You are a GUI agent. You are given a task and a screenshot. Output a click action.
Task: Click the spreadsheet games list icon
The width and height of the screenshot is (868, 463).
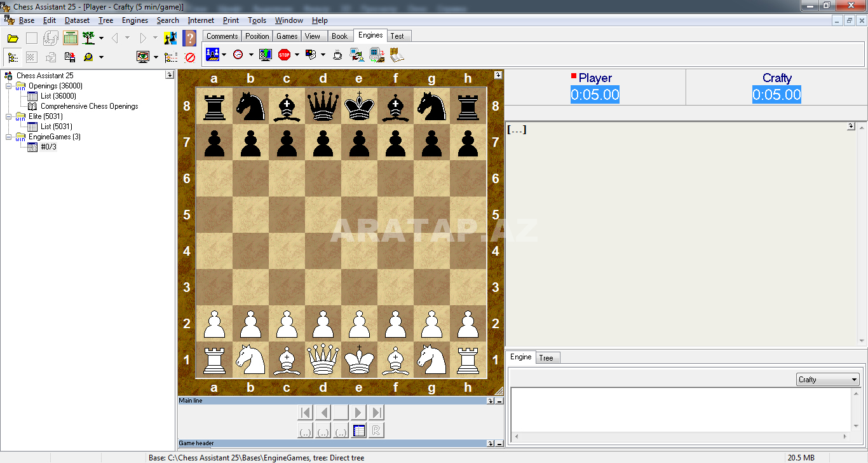[71, 38]
